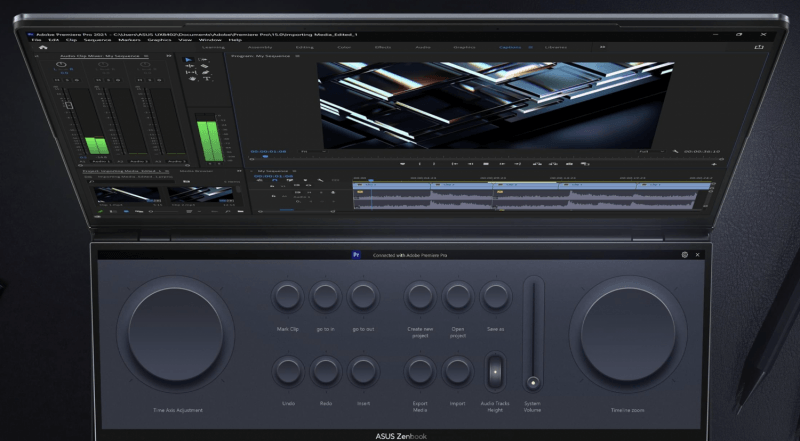Viewport: 800px width, 441px height.
Task: Mute the Audio 2 channel in the mixer
Action: [x=98, y=80]
